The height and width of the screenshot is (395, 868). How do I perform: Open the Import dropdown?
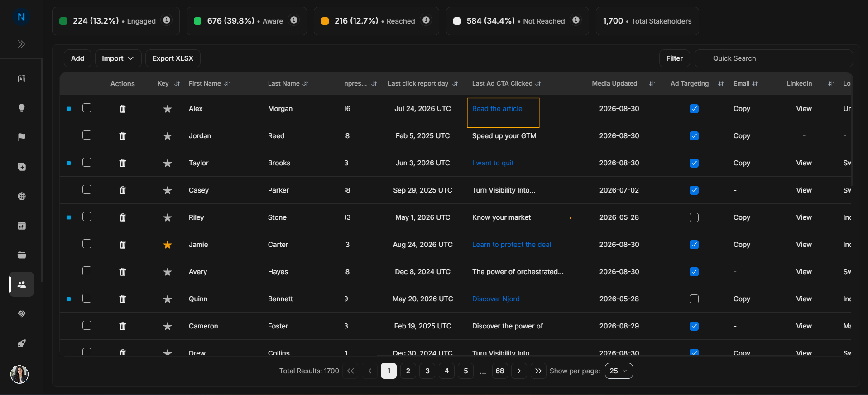[118, 58]
